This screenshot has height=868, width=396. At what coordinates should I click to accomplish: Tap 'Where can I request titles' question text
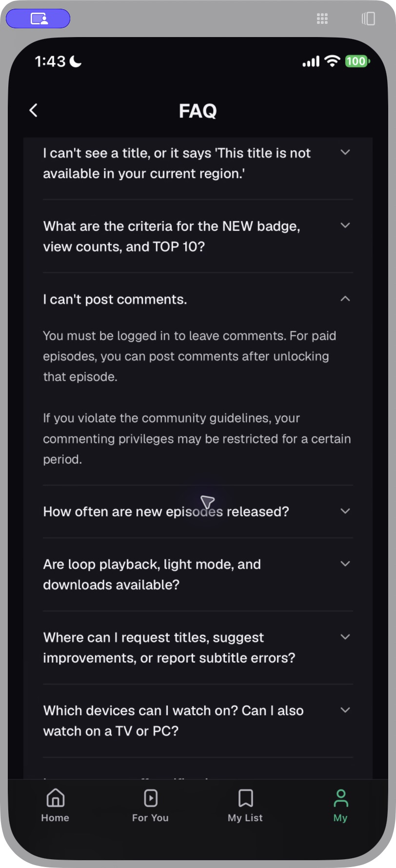pos(169,648)
